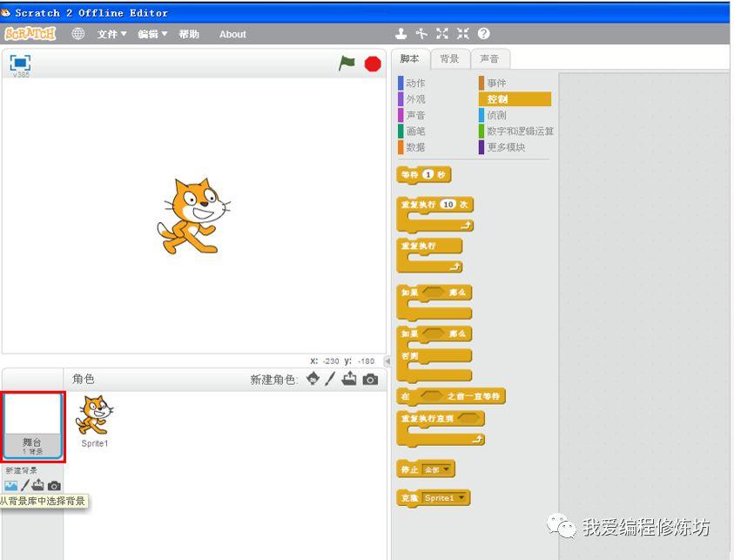Open the 编辑 menu
Viewport: 734px width, 560px height.
(x=152, y=34)
